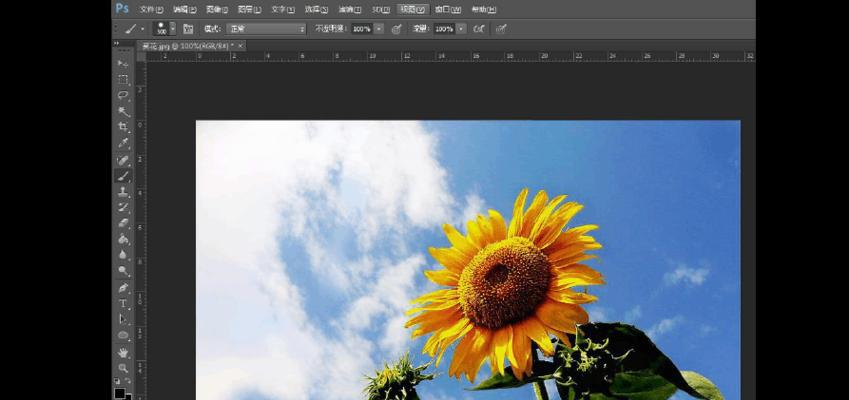Viewport: 849px width, 400px height.
Task: Select the History Brush tool
Action: (x=123, y=207)
